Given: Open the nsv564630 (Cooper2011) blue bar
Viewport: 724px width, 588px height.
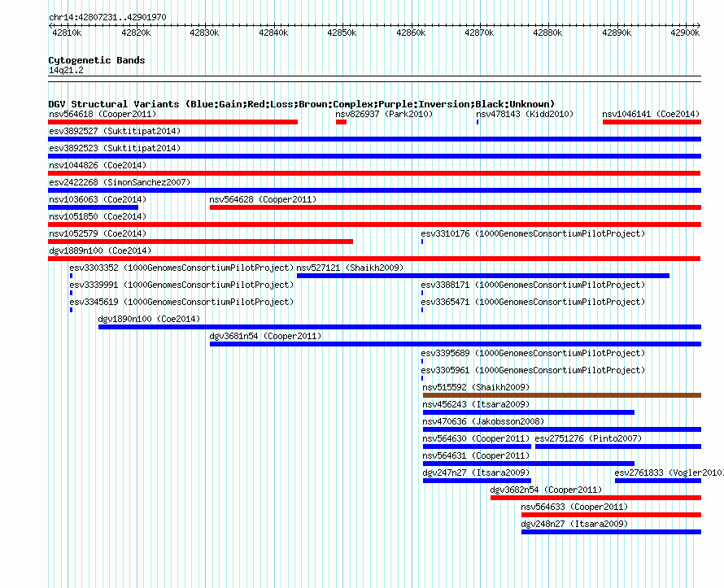Looking at the screenshot, I should point(477,446).
